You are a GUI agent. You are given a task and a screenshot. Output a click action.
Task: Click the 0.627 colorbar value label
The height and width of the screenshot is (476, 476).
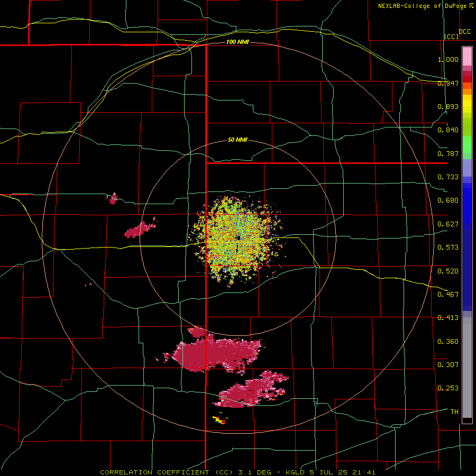pyautogui.click(x=448, y=224)
